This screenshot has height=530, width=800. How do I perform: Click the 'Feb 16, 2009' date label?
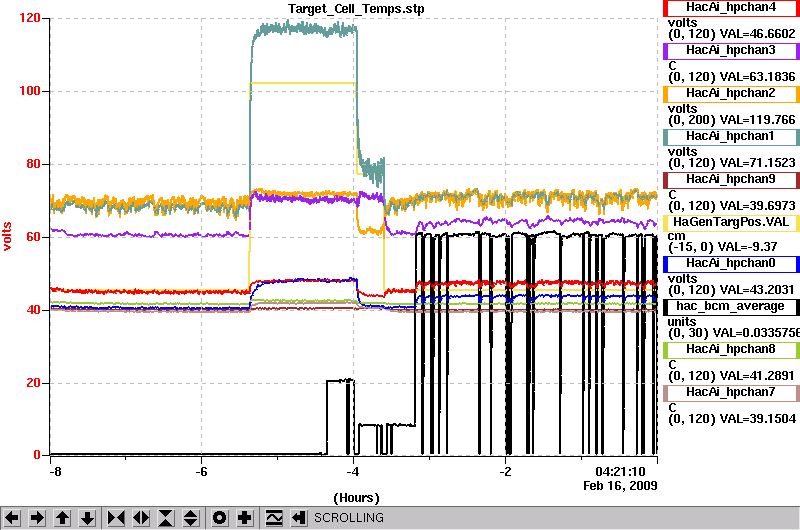click(620, 486)
